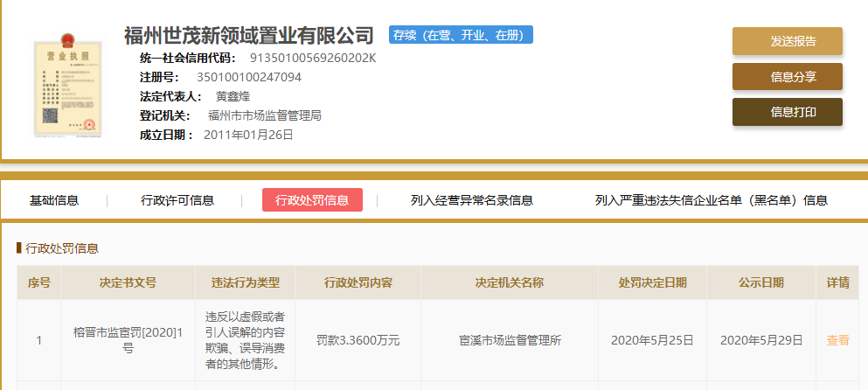Open the business license thumbnail image
Viewport: 868px width, 390px height.
67,86
